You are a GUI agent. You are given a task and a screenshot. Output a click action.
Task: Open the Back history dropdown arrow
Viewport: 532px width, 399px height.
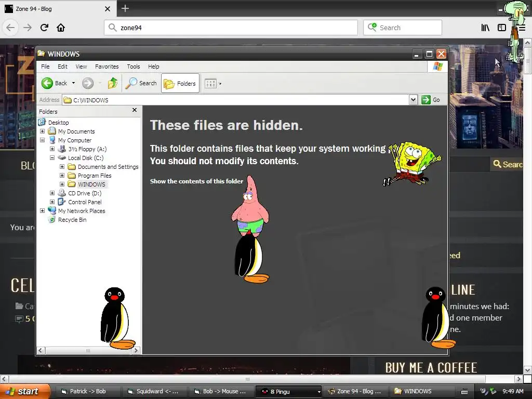[x=73, y=83]
